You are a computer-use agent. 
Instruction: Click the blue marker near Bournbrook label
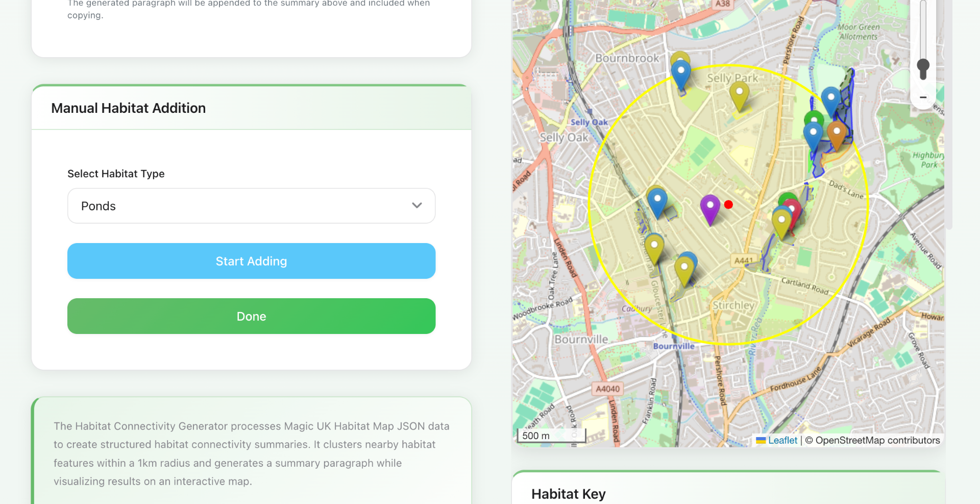coord(681,75)
